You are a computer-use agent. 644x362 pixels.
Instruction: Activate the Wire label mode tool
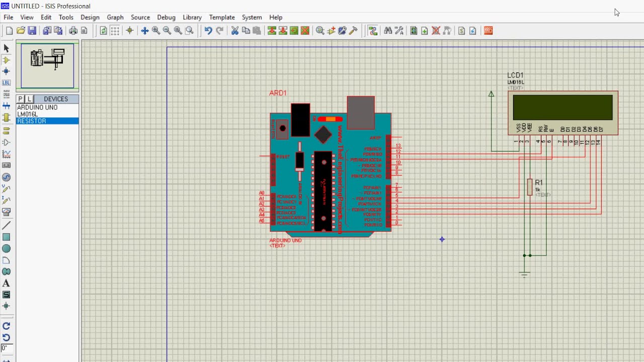[7, 83]
